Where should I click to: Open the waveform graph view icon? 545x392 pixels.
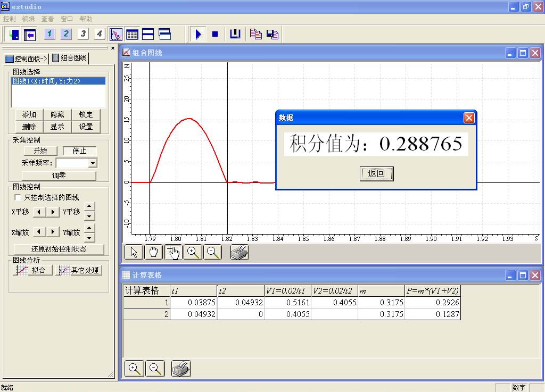tap(116, 35)
